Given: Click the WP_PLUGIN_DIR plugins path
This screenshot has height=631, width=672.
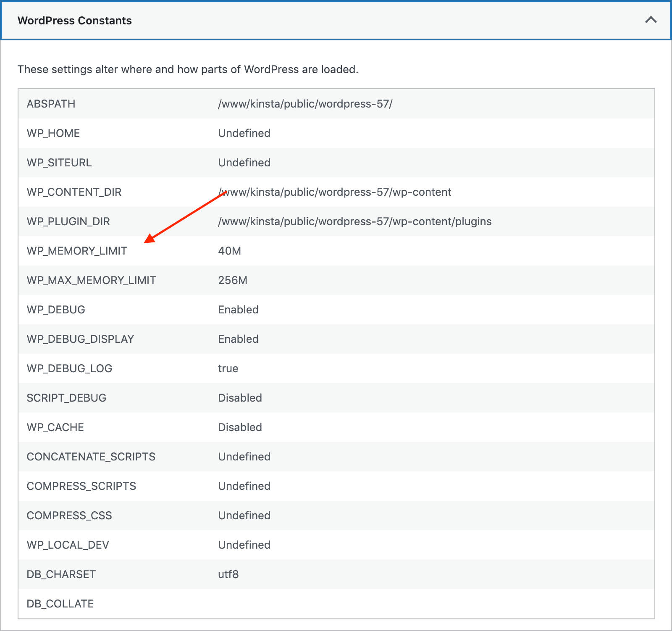Looking at the screenshot, I should pos(354,221).
